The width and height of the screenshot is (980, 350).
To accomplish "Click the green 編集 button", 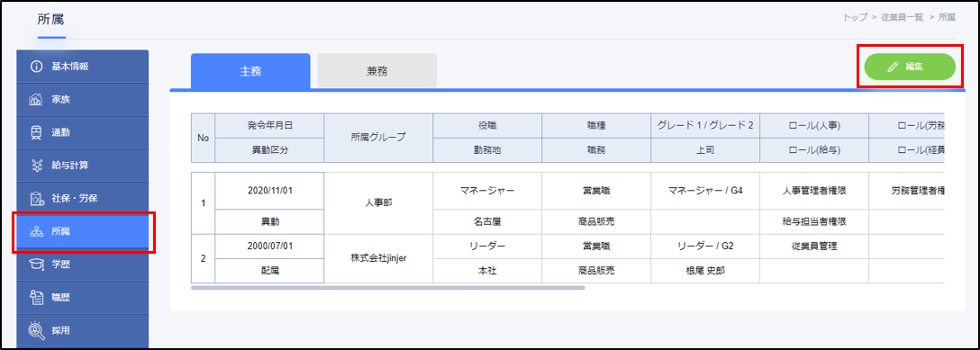I will pyautogui.click(x=910, y=67).
